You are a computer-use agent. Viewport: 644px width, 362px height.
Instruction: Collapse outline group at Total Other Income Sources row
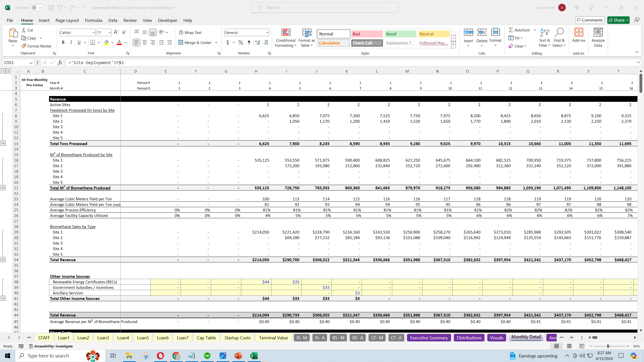3,298
